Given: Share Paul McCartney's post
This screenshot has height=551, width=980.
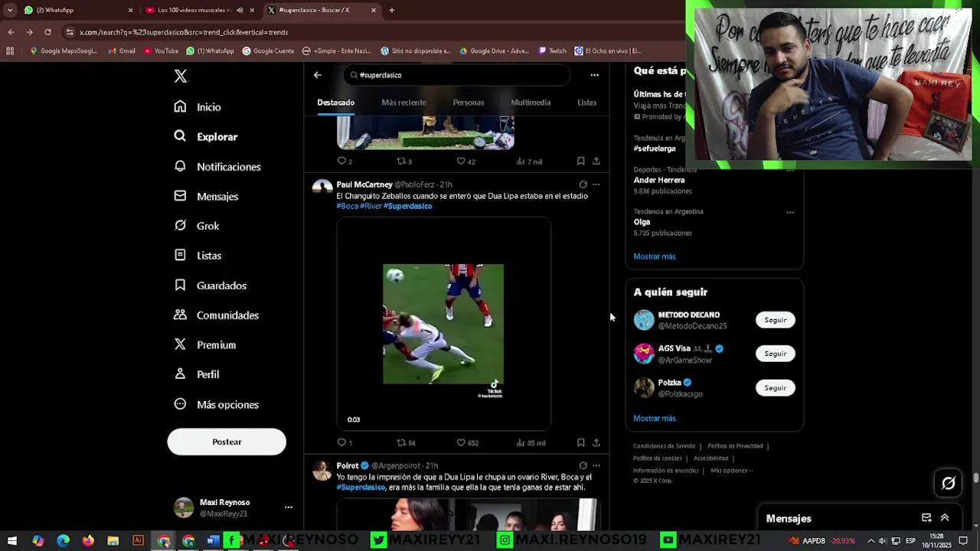Looking at the screenshot, I should [x=596, y=442].
